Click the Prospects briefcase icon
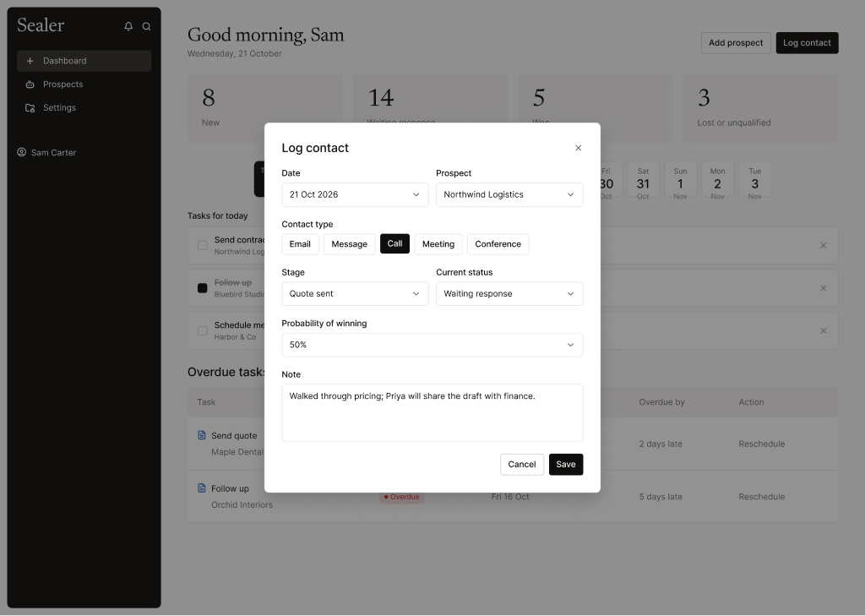 [x=30, y=84]
